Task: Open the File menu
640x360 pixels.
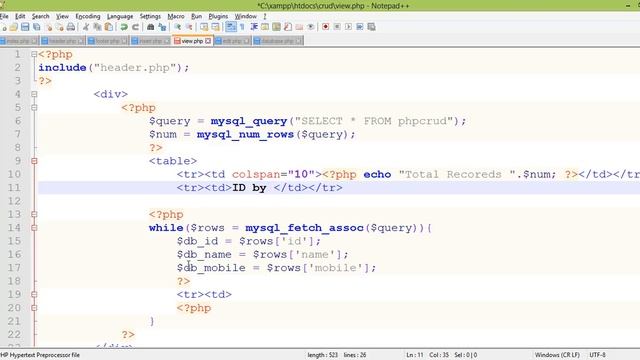Action: click(4, 16)
